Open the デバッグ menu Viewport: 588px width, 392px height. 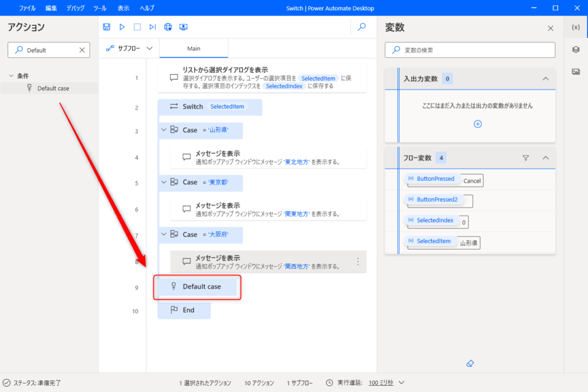[75, 8]
